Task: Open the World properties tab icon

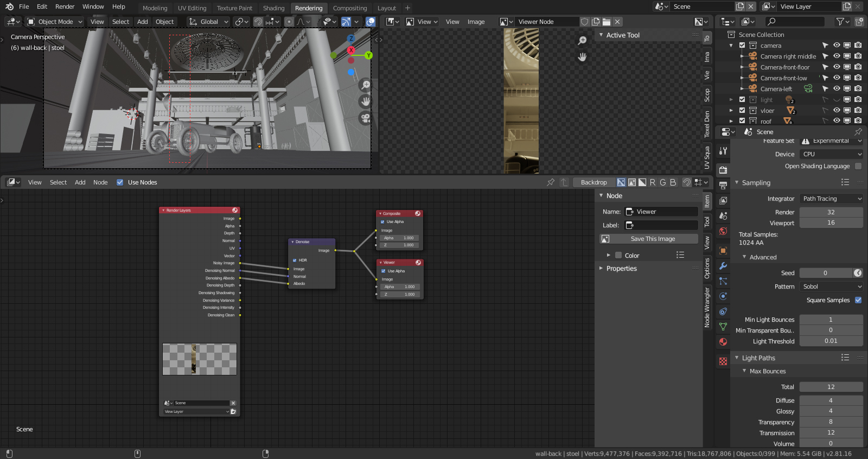Action: click(x=723, y=231)
